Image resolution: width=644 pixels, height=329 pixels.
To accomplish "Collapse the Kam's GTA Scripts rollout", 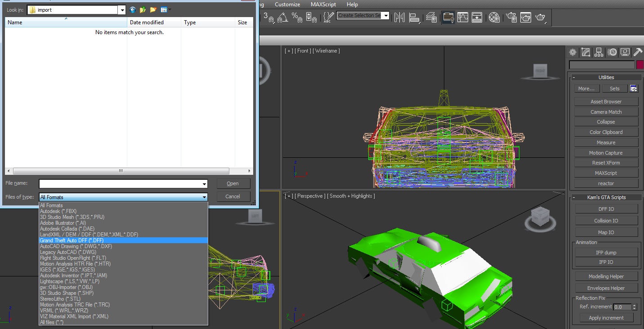I will 606,197.
